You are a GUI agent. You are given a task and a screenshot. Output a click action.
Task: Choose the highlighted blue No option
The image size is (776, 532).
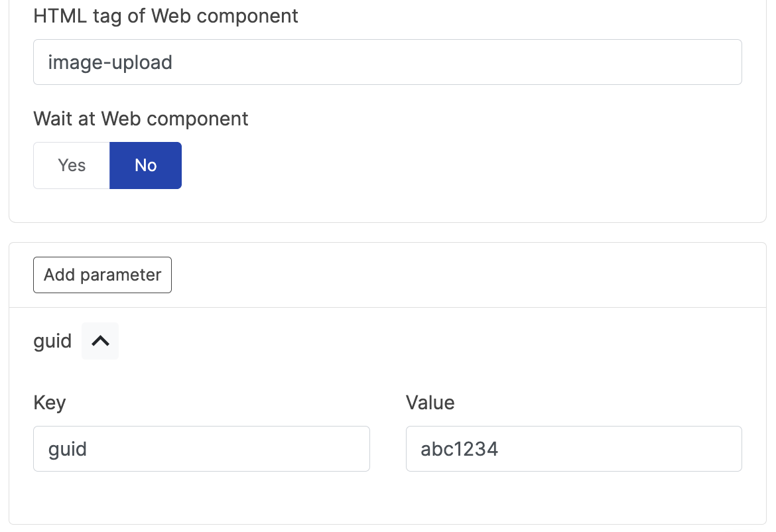tap(145, 165)
